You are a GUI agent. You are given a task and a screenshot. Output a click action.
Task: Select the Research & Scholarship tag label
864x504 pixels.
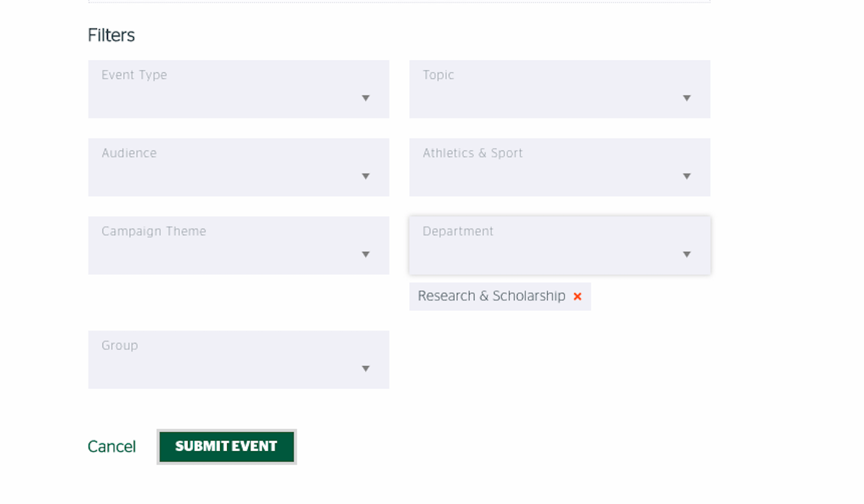point(491,296)
